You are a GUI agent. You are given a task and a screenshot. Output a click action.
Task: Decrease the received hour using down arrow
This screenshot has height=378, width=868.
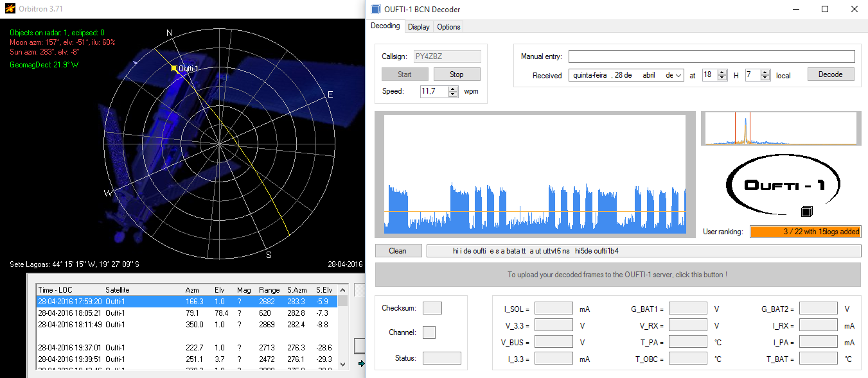(x=722, y=78)
